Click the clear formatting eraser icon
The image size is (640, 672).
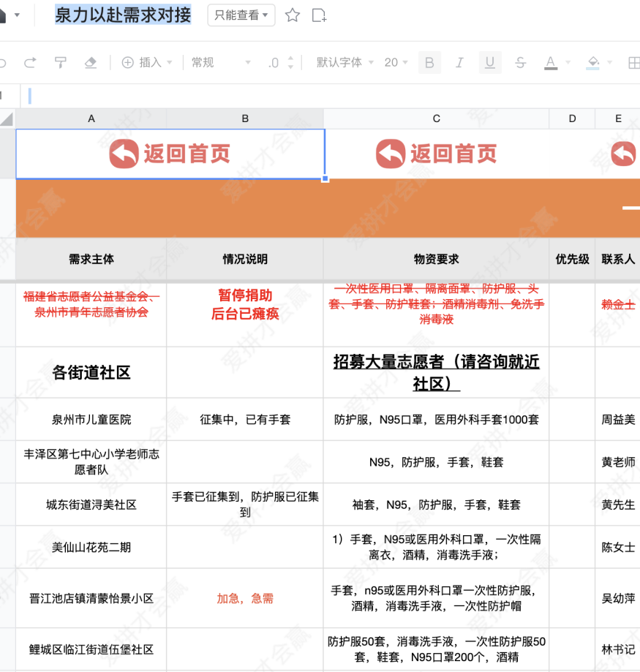[91, 63]
